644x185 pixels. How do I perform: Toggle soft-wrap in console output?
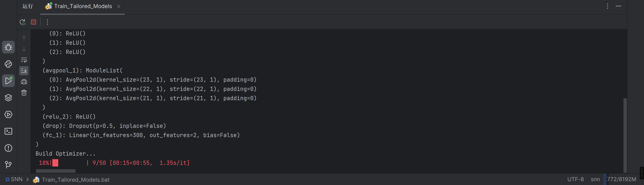coord(24,60)
